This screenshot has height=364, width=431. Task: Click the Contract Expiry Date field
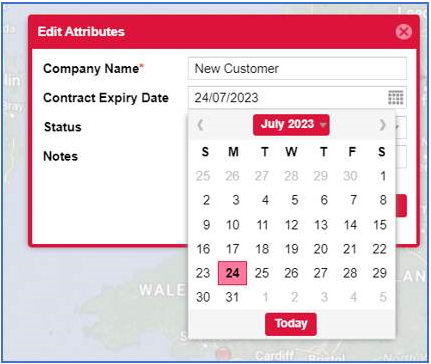(x=297, y=98)
